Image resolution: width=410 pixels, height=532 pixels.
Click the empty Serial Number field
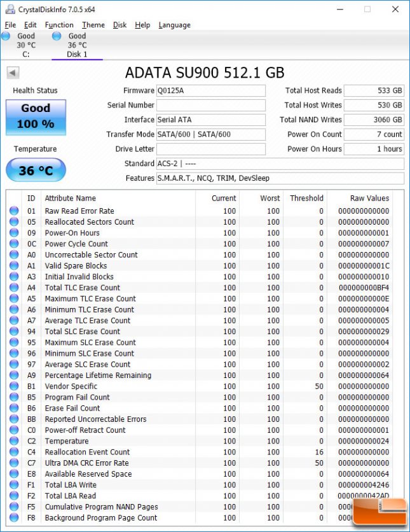pyautogui.click(x=211, y=105)
